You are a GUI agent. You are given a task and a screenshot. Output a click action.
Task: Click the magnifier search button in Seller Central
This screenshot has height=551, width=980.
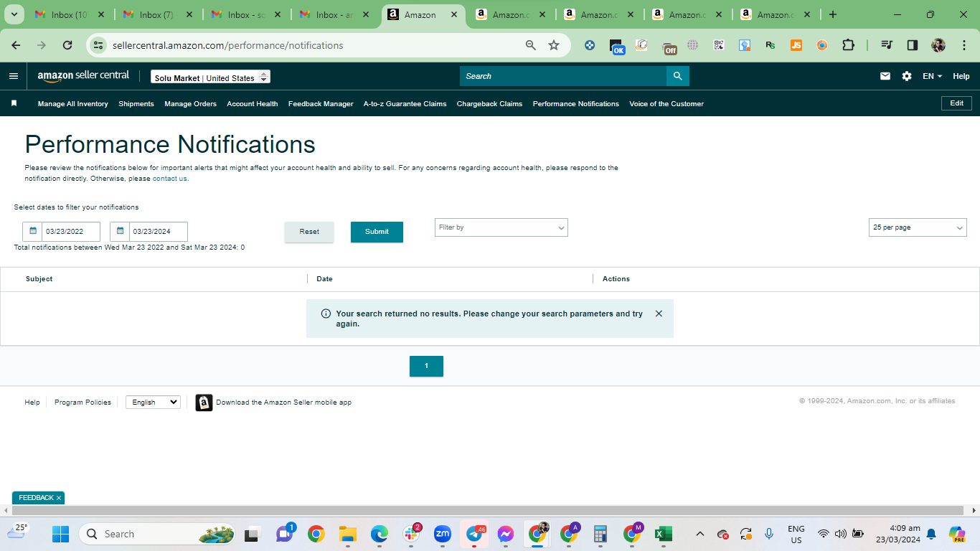coord(677,76)
